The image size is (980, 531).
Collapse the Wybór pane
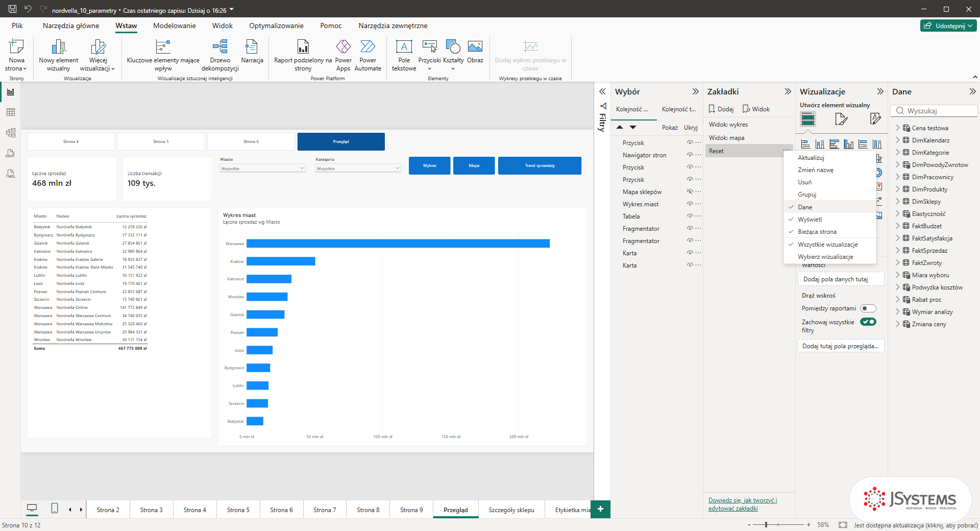pos(695,91)
